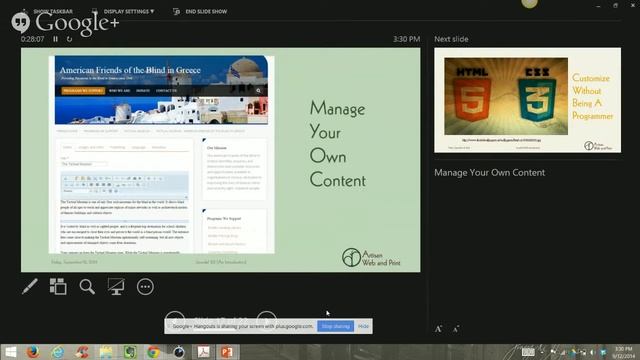Restart the presentation timer
The width and height of the screenshot is (640, 360).
[x=69, y=39]
